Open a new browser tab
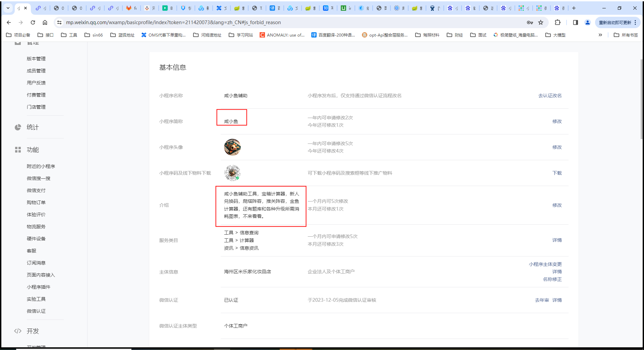Screen dimensions: 644x350 point(574,8)
